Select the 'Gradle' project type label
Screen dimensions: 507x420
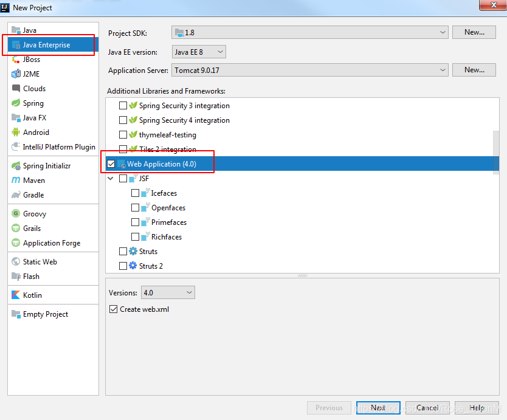click(x=33, y=195)
